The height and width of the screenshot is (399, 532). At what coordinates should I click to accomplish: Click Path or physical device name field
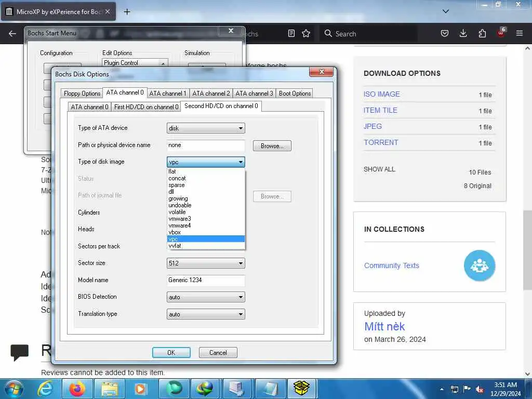coord(206,145)
